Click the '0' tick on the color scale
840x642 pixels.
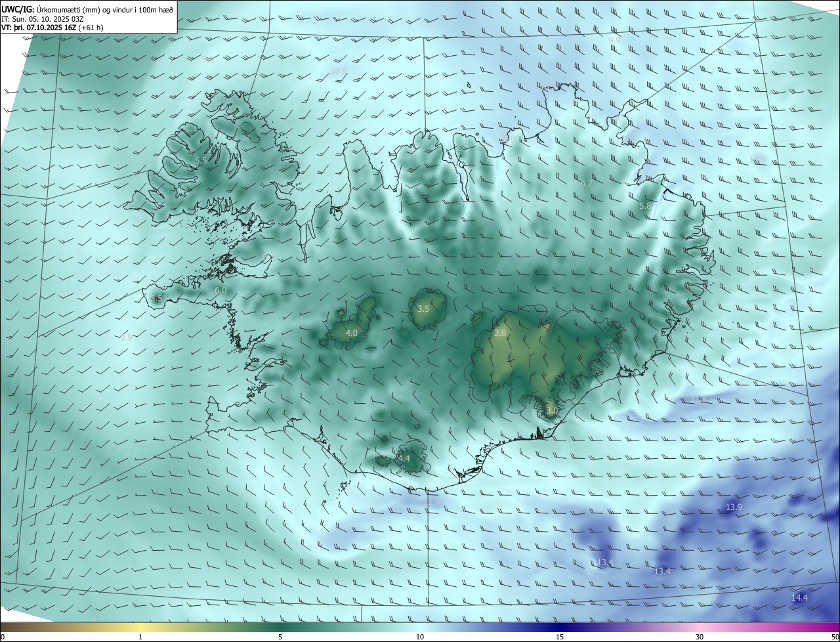point(3,637)
